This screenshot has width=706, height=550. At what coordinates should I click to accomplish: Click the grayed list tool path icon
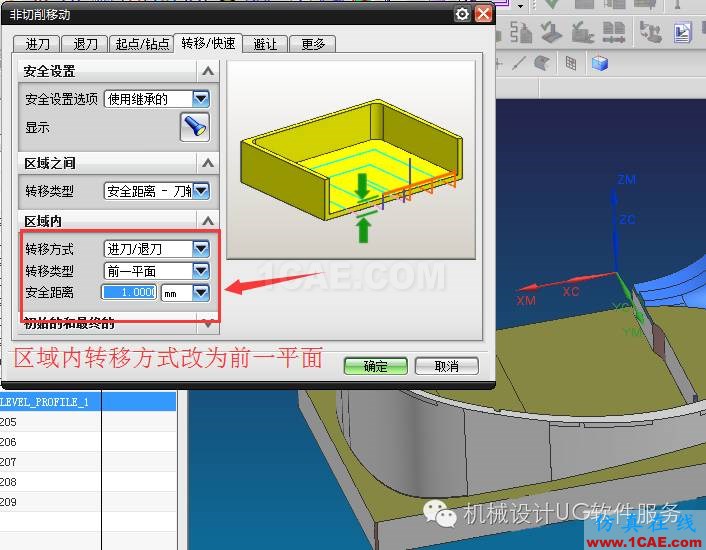[x=520, y=32]
